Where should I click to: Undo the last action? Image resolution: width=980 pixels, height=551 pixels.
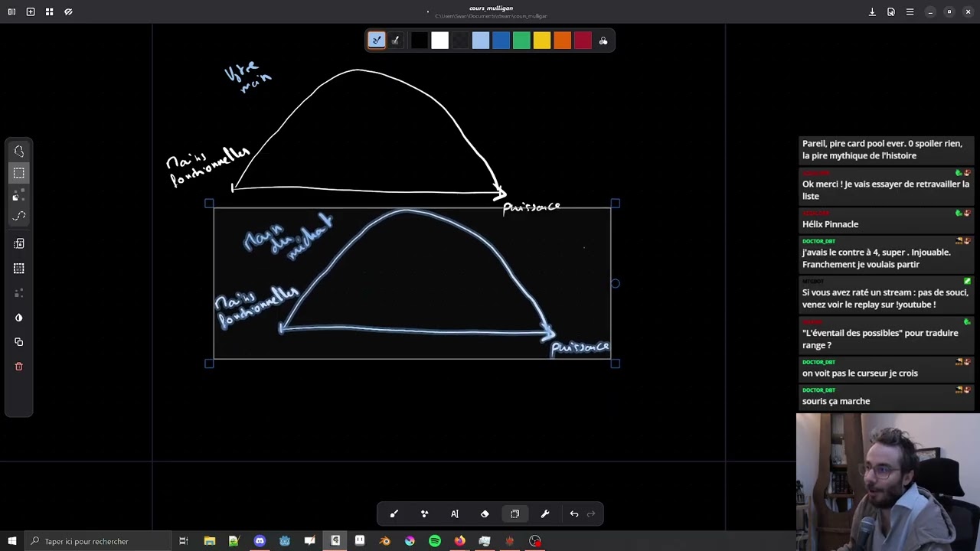click(x=574, y=514)
